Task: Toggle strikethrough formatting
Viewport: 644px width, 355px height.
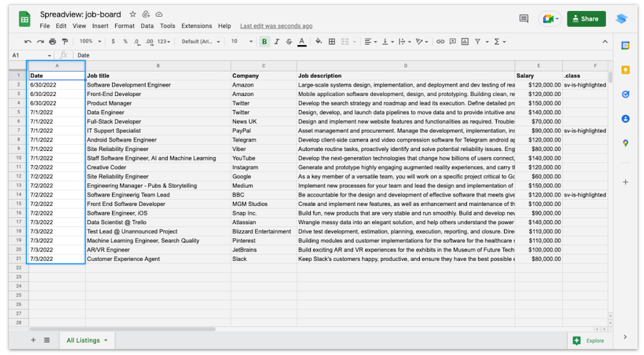Action: (x=289, y=41)
